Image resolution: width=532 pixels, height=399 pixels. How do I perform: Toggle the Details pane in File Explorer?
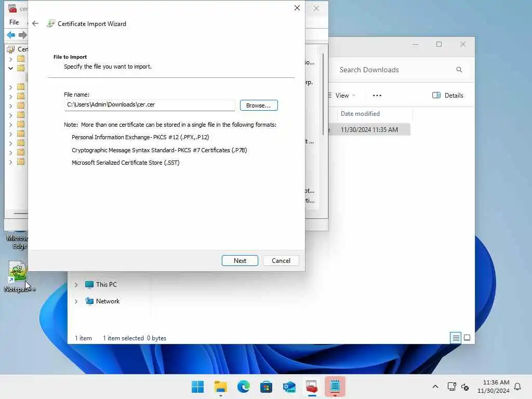[x=447, y=96]
